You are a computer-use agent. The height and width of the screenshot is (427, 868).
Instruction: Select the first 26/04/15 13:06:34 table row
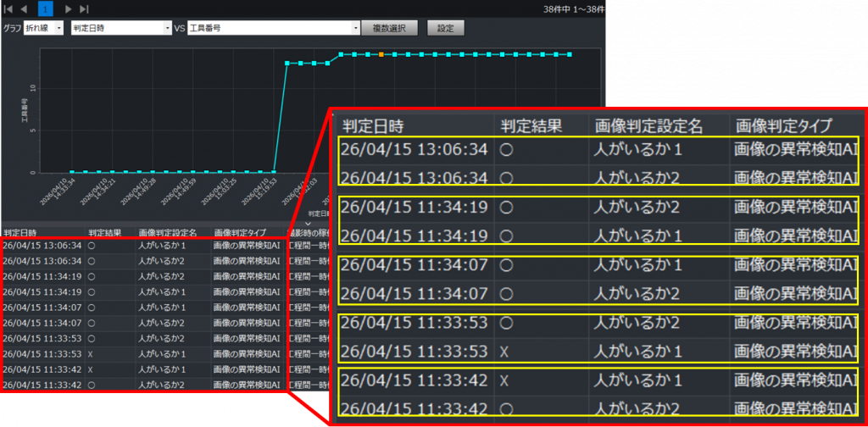click(x=42, y=246)
